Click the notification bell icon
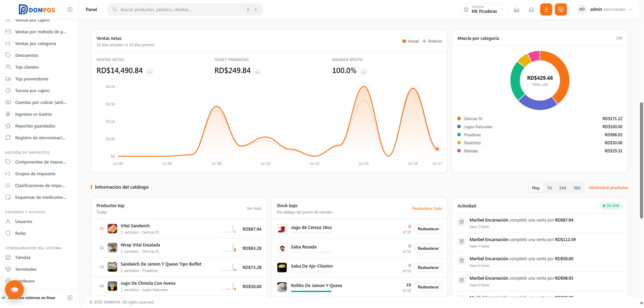Screen dimensions: 644x308 tap(531, 10)
